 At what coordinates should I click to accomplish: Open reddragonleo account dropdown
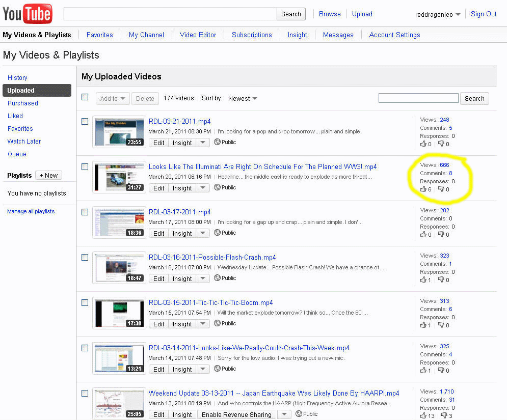point(438,15)
